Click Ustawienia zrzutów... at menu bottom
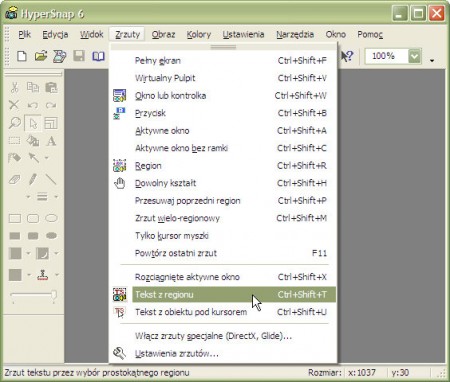 point(177,353)
